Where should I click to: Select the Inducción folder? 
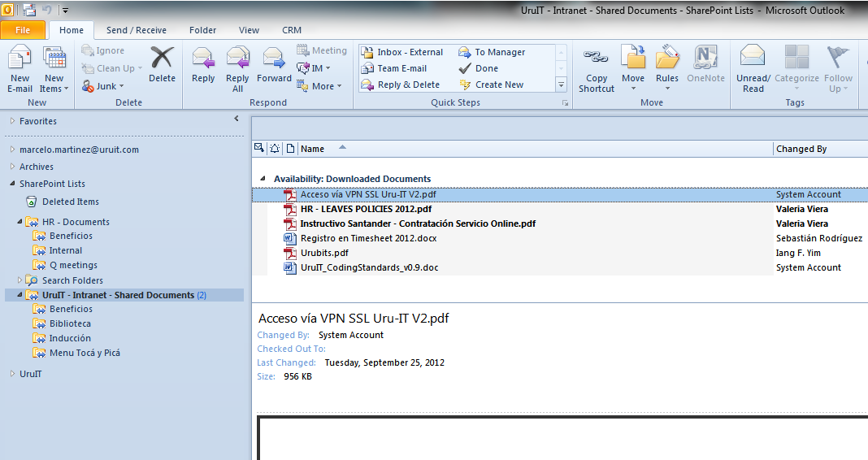(62, 338)
